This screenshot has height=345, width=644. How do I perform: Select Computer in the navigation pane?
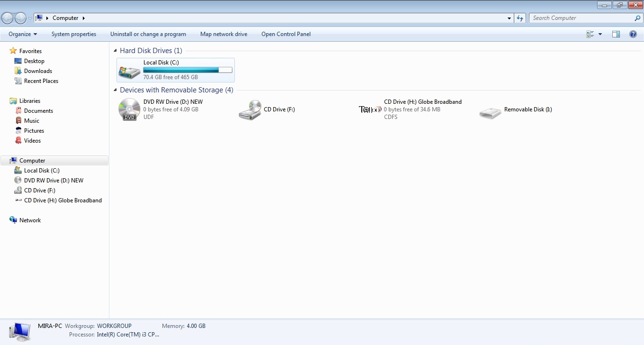coord(32,161)
